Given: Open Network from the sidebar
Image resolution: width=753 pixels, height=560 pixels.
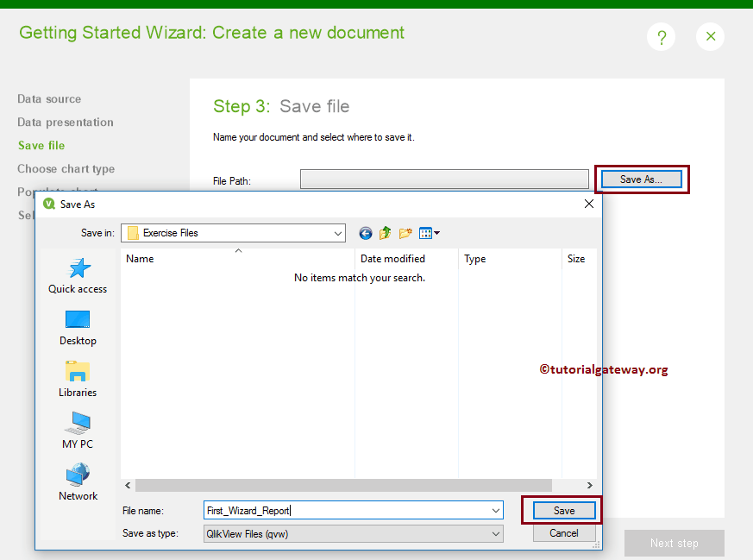Looking at the screenshot, I should tap(77, 483).
